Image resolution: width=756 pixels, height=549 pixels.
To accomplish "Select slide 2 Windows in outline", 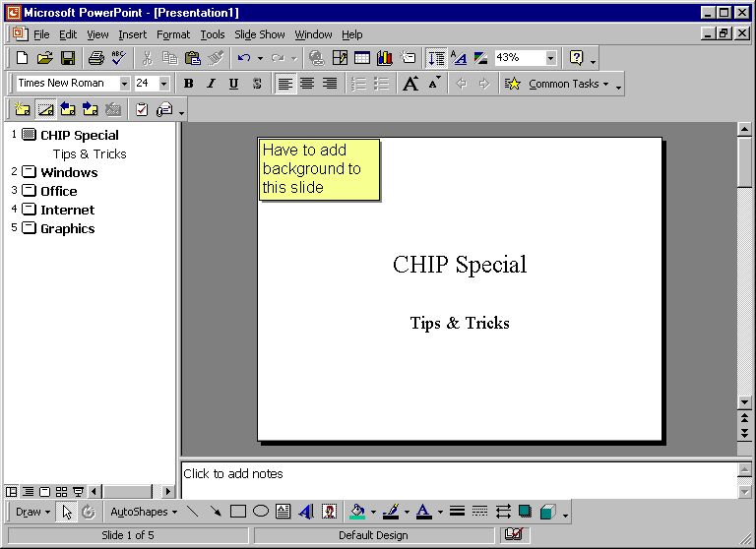I will 69,172.
